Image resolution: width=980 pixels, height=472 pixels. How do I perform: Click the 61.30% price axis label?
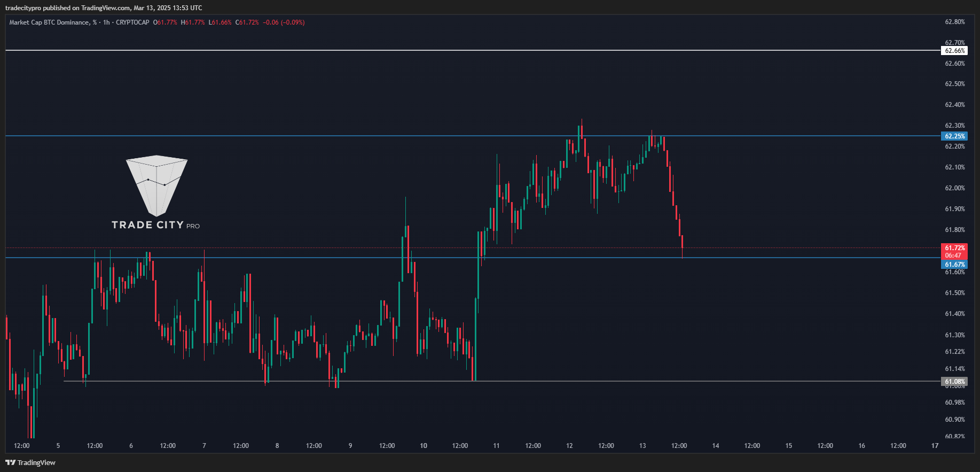(x=955, y=335)
